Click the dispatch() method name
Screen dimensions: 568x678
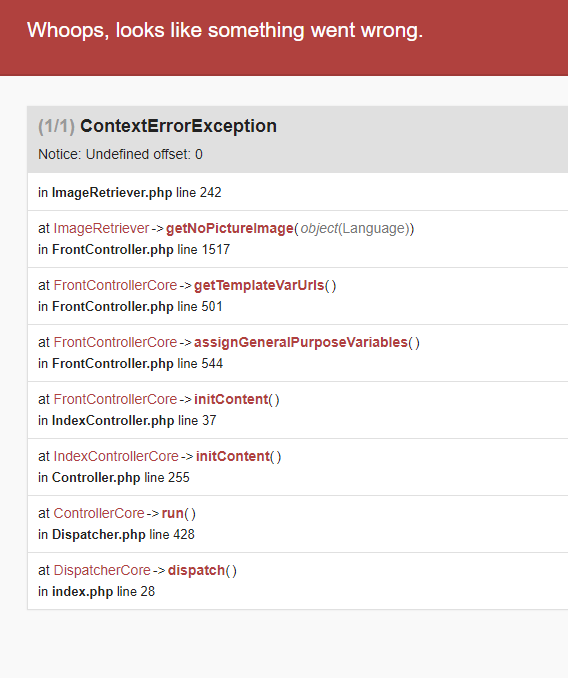[x=196, y=571]
